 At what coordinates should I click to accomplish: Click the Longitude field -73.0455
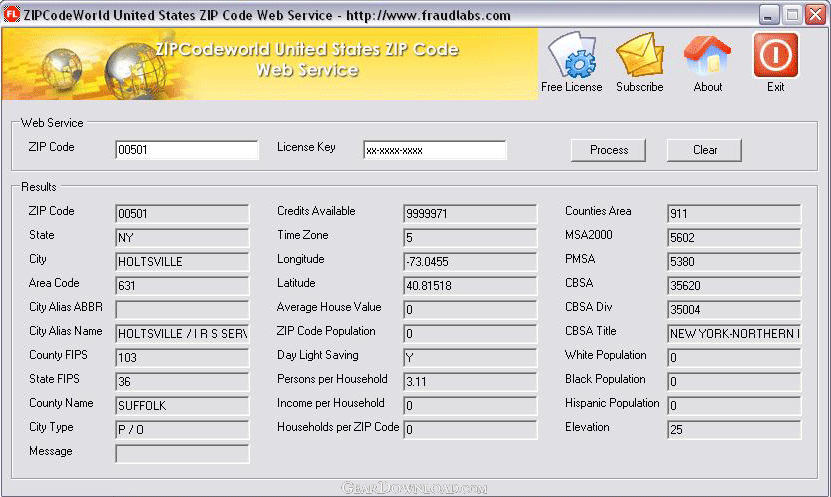pyautogui.click(x=470, y=261)
